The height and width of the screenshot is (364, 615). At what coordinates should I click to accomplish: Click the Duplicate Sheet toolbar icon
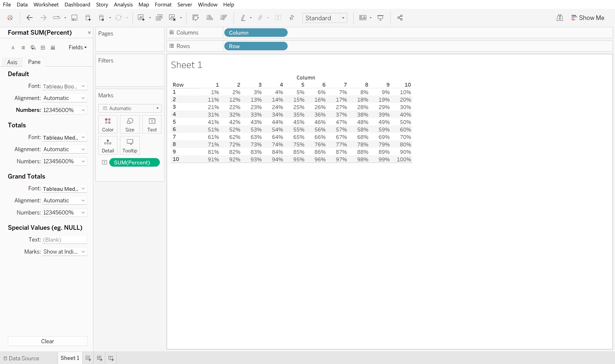coord(159,18)
